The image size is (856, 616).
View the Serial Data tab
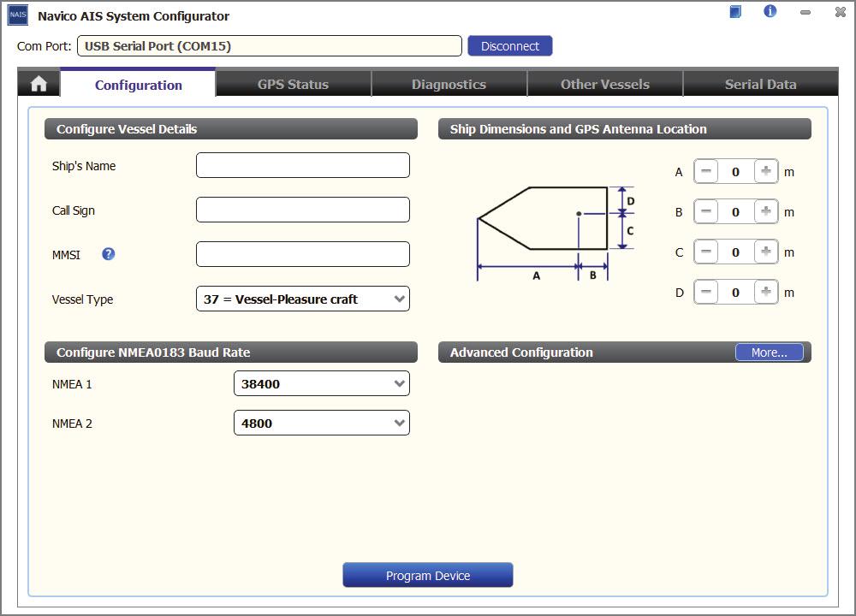coord(760,84)
